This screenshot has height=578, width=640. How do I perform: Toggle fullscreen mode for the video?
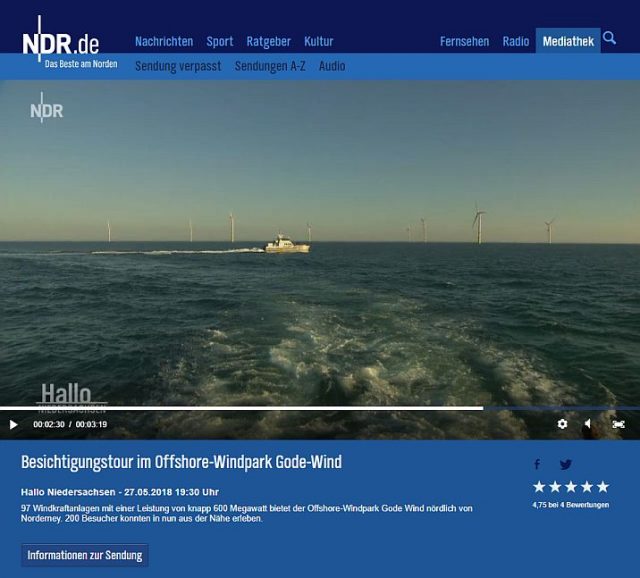(618, 424)
